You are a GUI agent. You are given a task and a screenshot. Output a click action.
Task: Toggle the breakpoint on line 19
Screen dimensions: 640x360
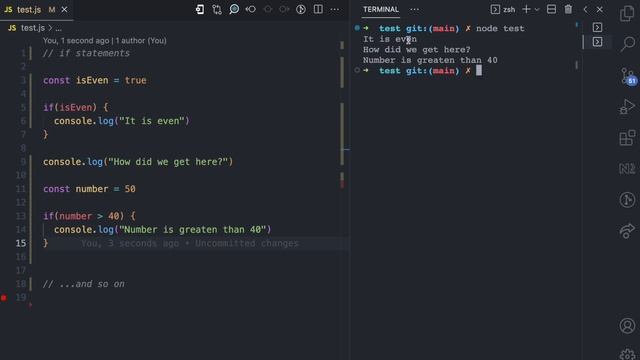tap(4, 298)
